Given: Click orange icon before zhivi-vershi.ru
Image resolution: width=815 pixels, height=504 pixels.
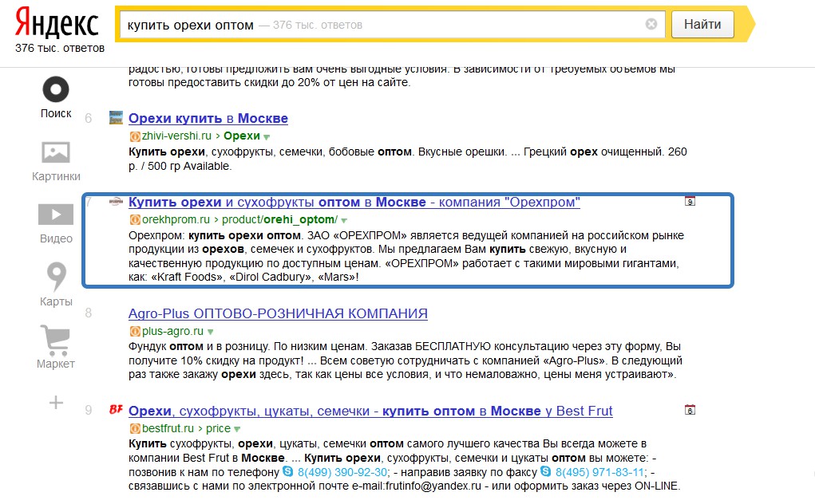Looking at the screenshot, I should [x=135, y=136].
